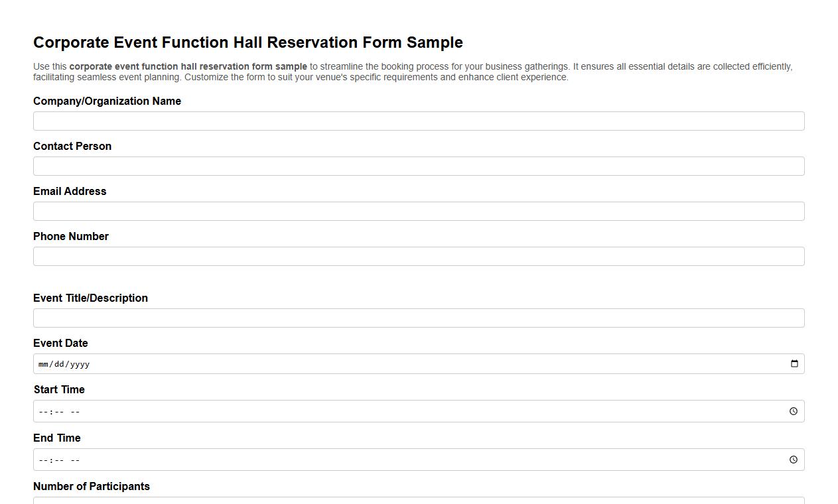Click the form title heading
The image size is (838, 504).
248,42
